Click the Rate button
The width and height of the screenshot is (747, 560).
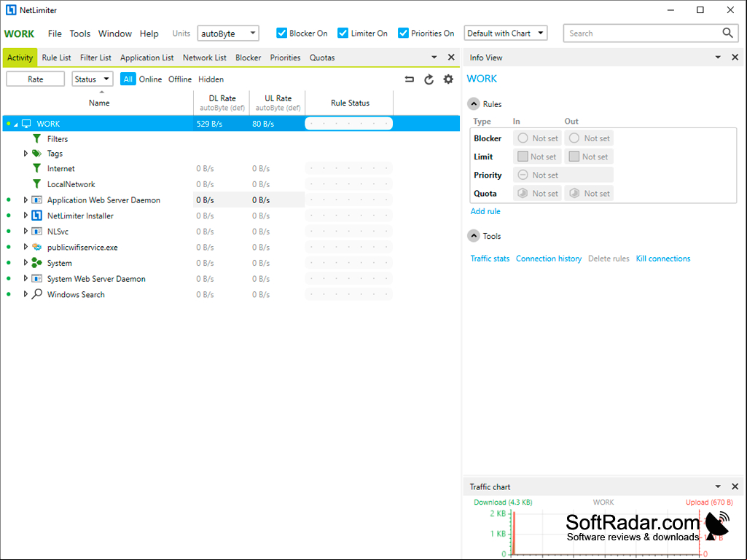tap(35, 79)
